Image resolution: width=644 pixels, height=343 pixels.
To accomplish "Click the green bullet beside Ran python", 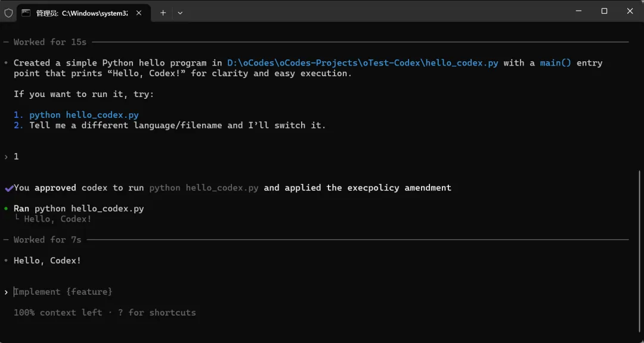I will (6, 208).
